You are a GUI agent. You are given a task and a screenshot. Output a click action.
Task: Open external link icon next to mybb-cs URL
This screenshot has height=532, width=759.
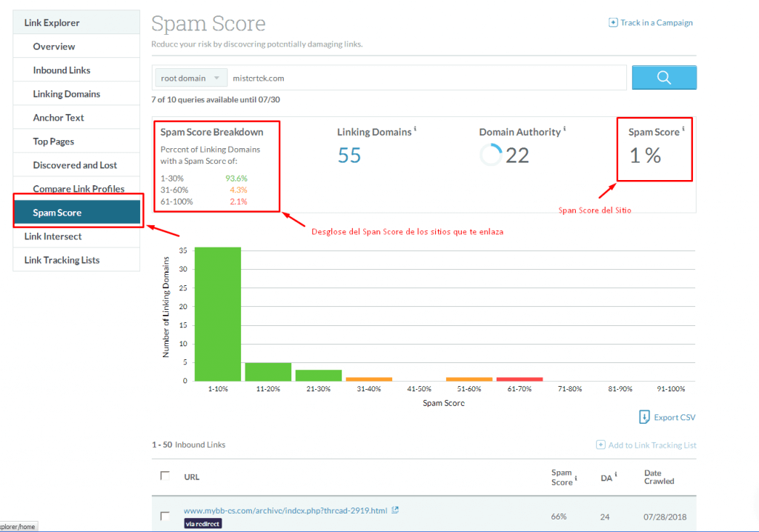pos(395,510)
